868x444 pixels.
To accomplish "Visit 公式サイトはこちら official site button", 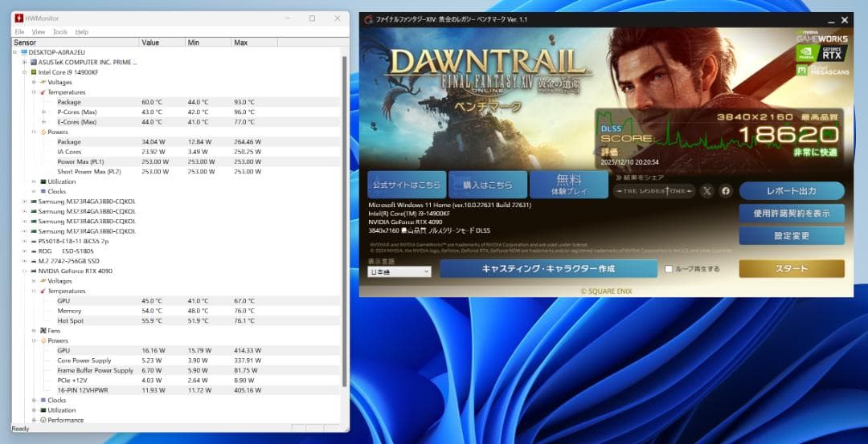I will pyautogui.click(x=407, y=185).
